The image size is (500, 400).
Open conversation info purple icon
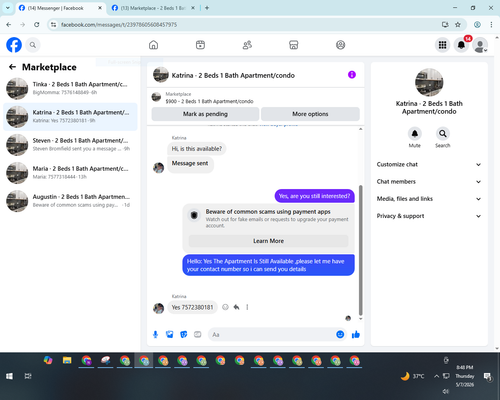click(352, 75)
